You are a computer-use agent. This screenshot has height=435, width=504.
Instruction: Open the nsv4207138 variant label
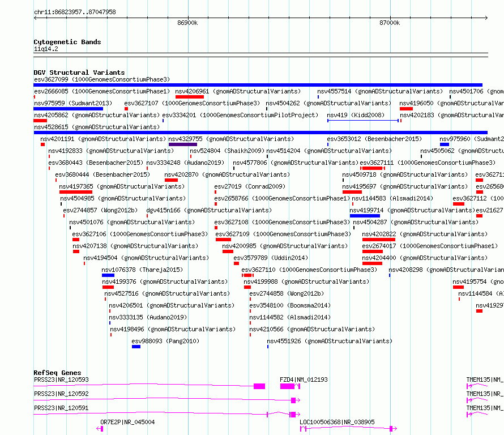pyautogui.click(x=135, y=246)
